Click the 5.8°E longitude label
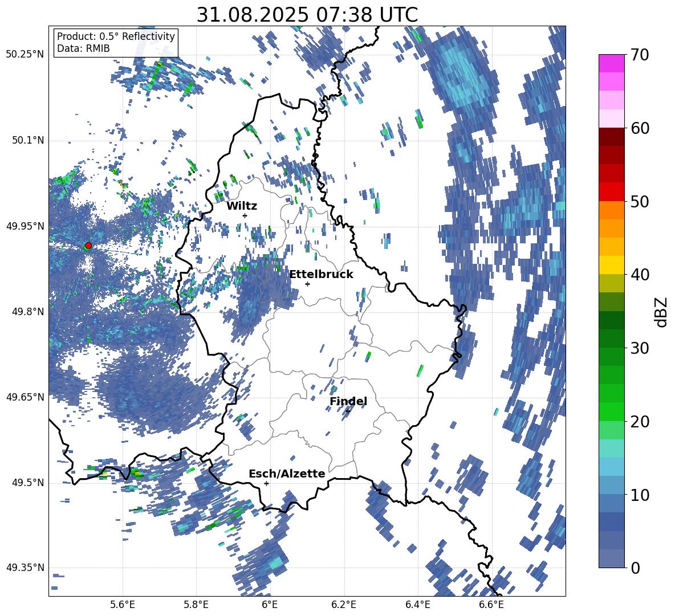The image size is (675, 616). (196, 605)
